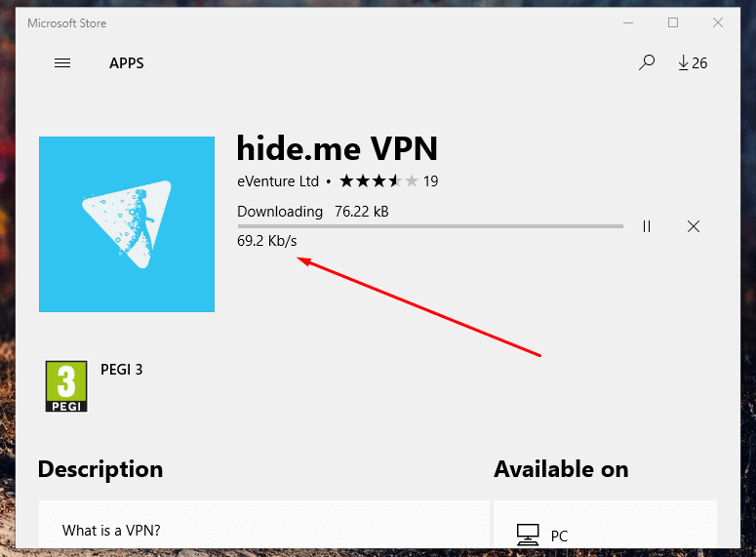Click the PEGI 3 text label
Screen dimensions: 756x557
[122, 370]
